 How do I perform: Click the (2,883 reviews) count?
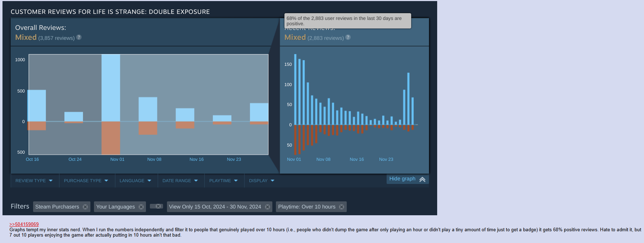(x=326, y=38)
